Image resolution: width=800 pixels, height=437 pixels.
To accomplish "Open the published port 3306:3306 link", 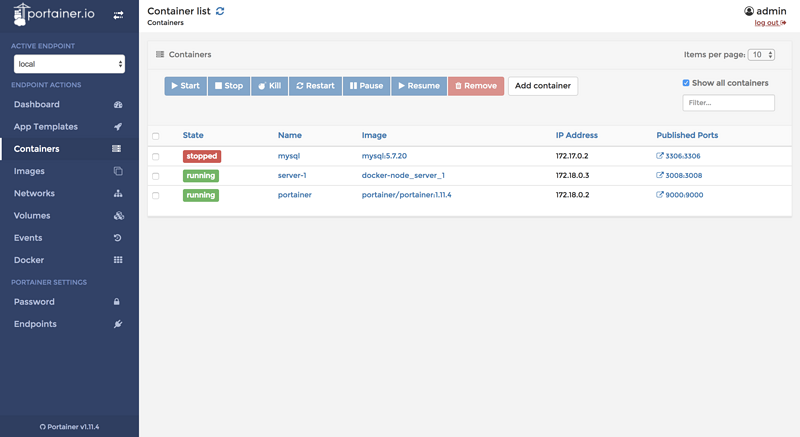I will (679, 156).
